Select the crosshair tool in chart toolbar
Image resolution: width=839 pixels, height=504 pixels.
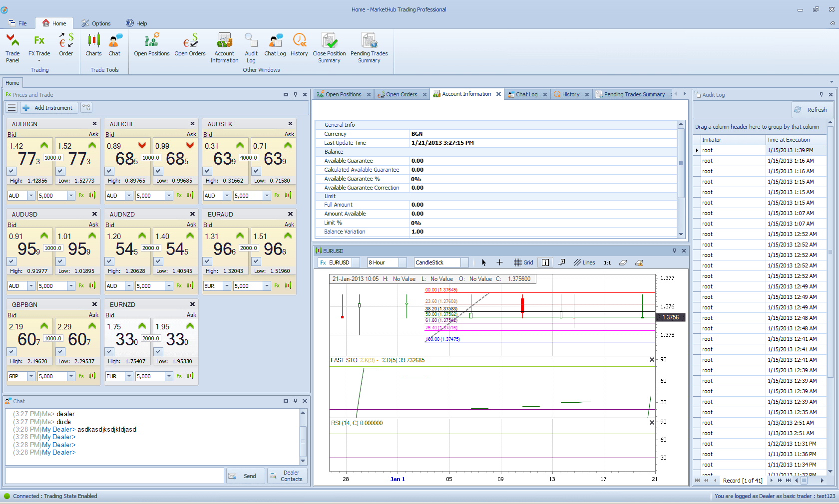click(499, 262)
